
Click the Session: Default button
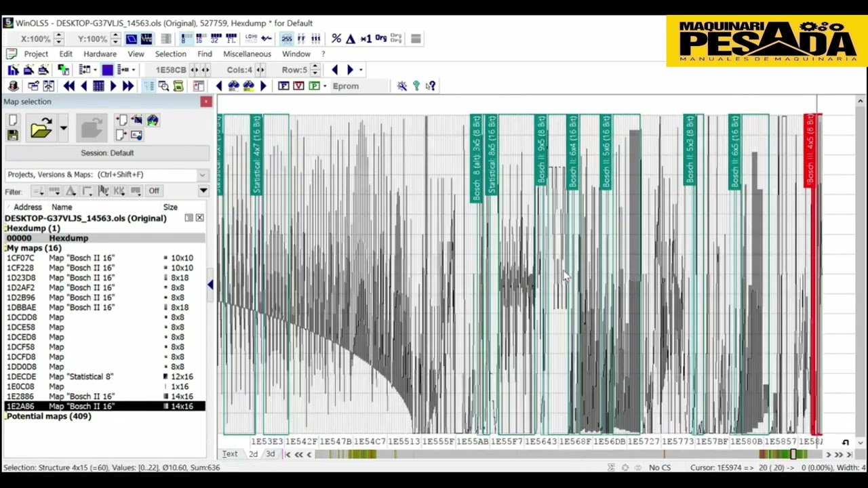[x=107, y=153]
